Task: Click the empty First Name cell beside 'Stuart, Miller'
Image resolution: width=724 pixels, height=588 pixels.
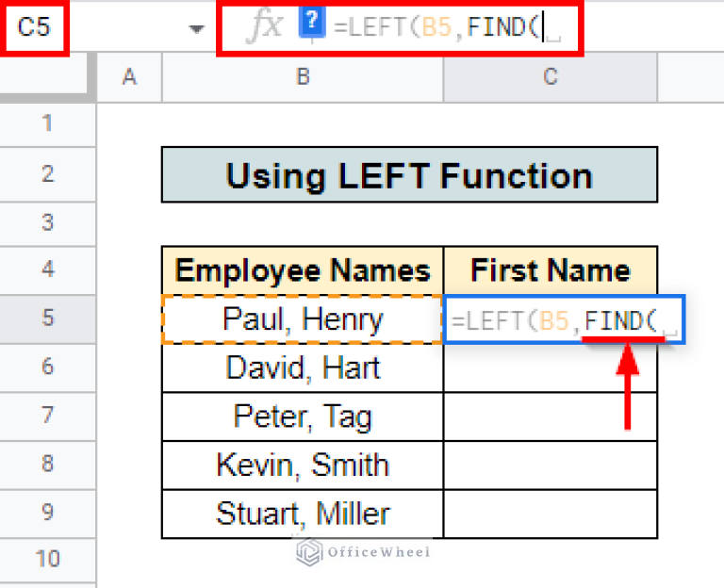Action: point(551,514)
